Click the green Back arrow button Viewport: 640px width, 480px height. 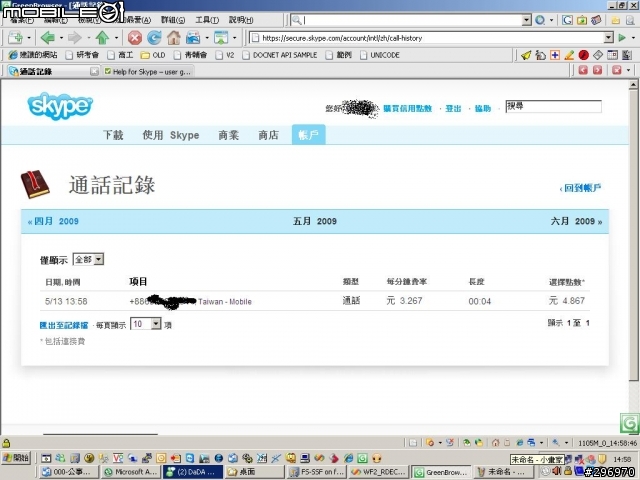(x=48, y=38)
